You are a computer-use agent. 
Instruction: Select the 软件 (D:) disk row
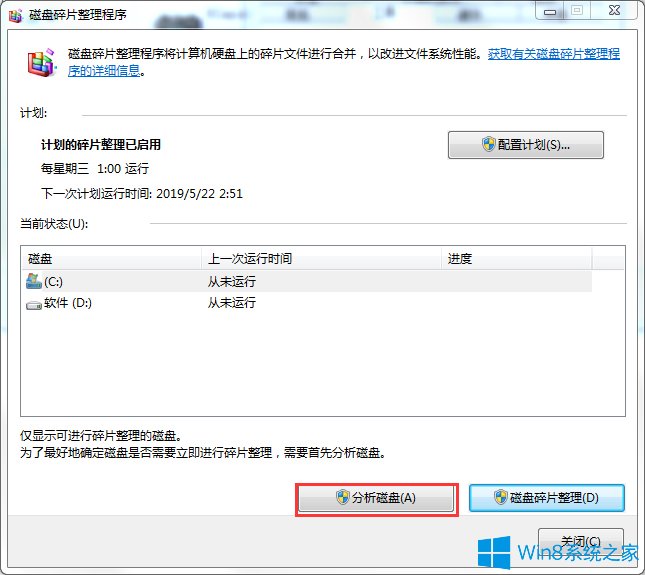(307, 303)
